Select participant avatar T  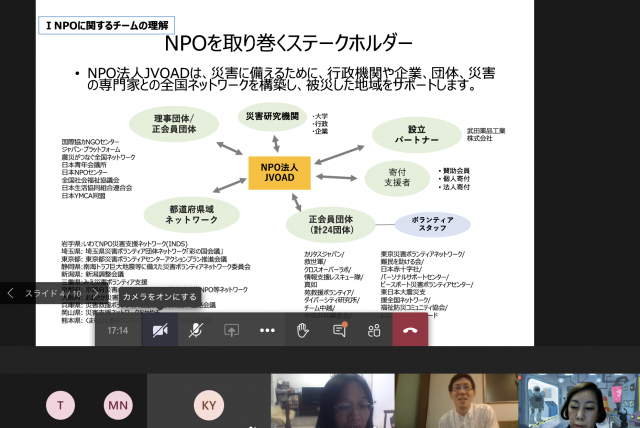[60, 405]
